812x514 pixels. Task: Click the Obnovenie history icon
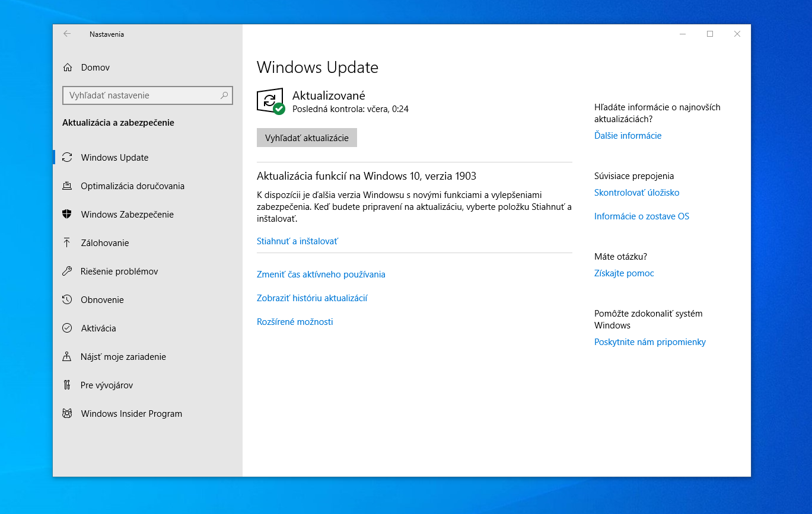click(x=67, y=300)
